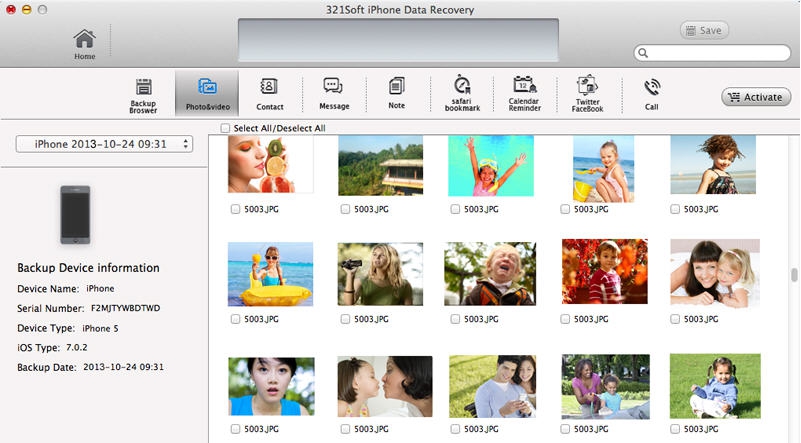Select the surprised woman in blue thumbnail

pos(271,386)
